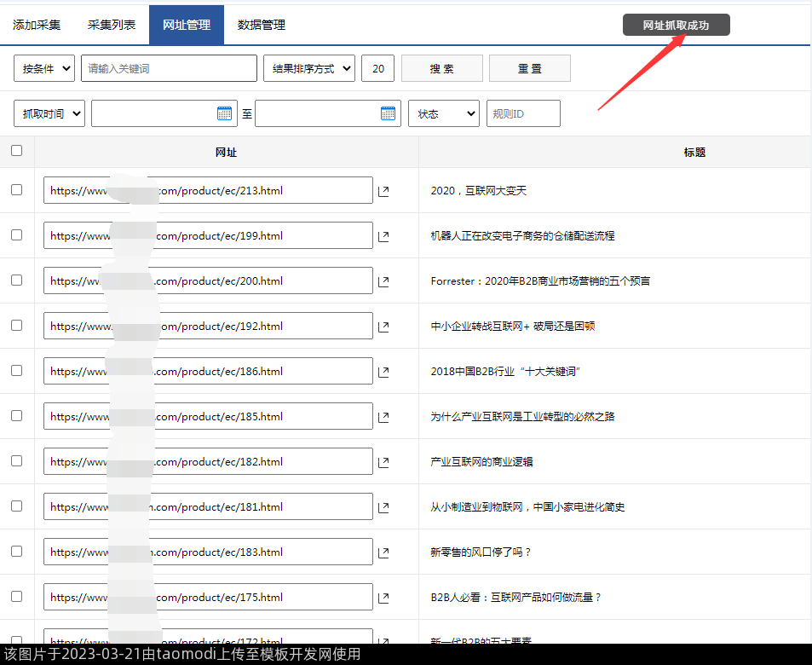Image resolution: width=812 pixels, height=665 pixels.
Task: Open external link icon for 175.html row
Action: (x=383, y=598)
